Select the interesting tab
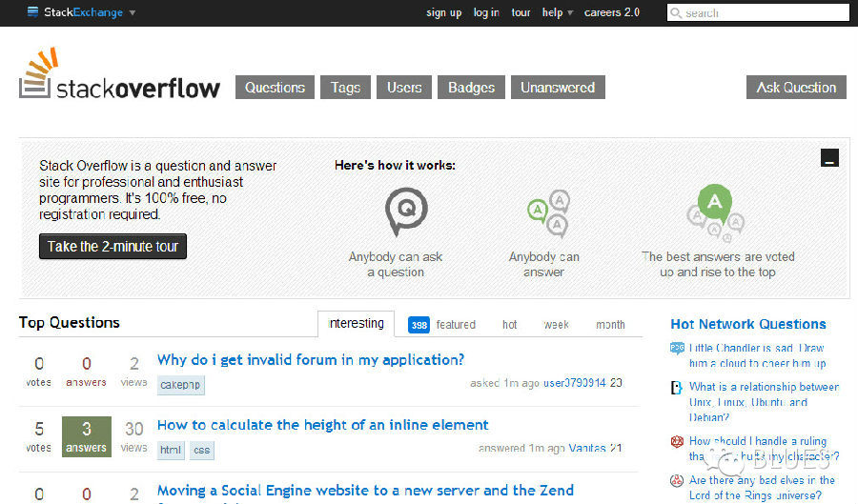Image resolution: width=858 pixels, height=504 pixels. [x=356, y=324]
